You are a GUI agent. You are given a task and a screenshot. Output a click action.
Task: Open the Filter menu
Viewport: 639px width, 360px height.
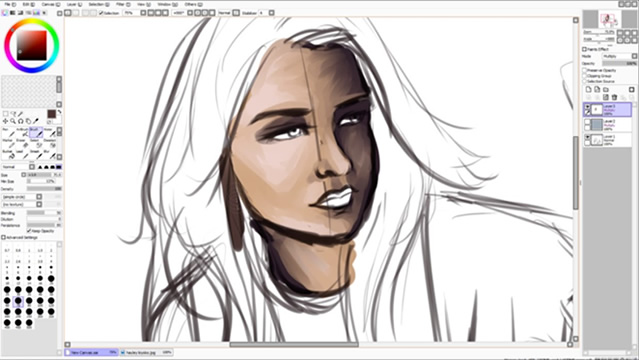(x=122, y=4)
